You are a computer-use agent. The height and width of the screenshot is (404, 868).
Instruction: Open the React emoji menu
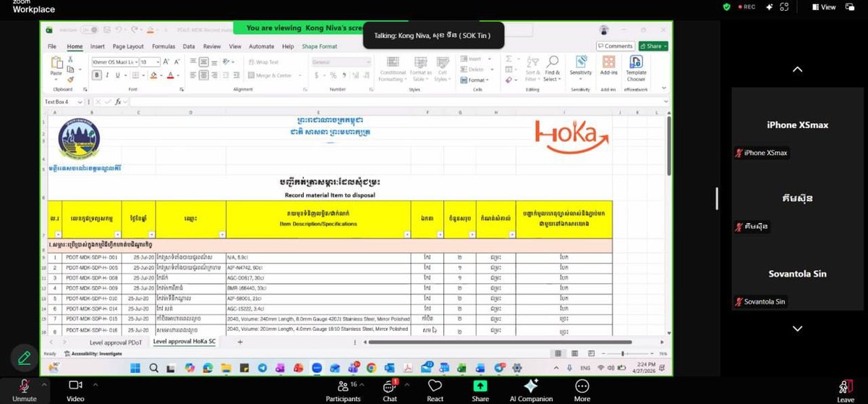tap(435, 390)
